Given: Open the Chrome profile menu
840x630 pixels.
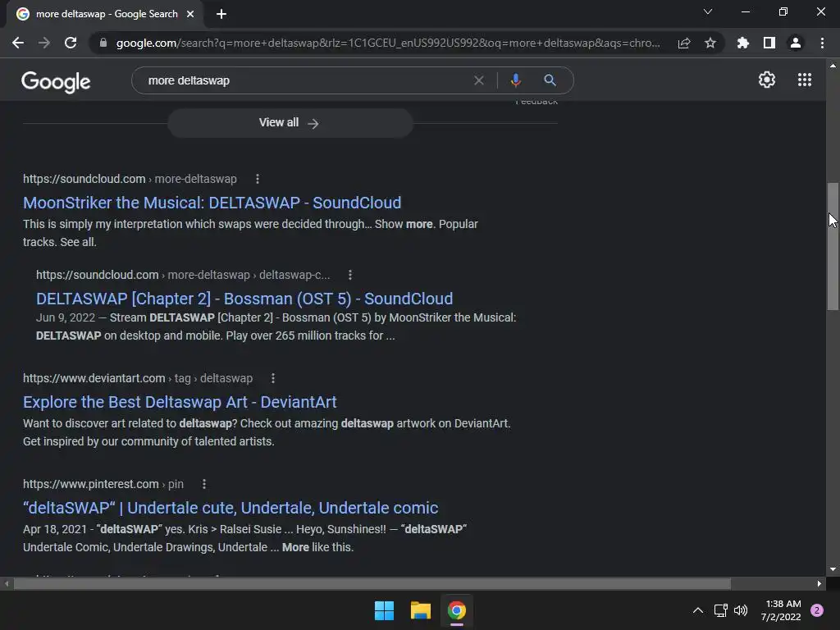Looking at the screenshot, I should coord(796,43).
